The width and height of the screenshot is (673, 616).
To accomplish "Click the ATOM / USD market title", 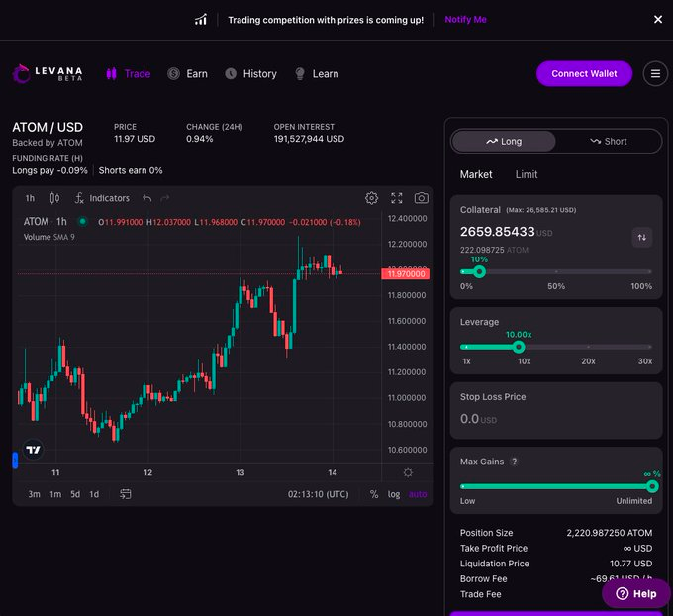I will [48, 127].
